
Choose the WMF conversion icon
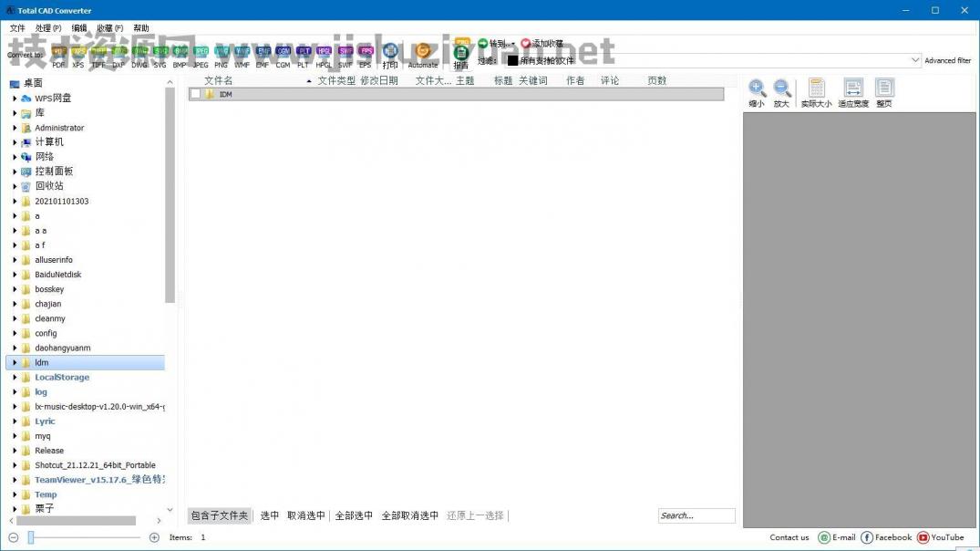click(242, 56)
